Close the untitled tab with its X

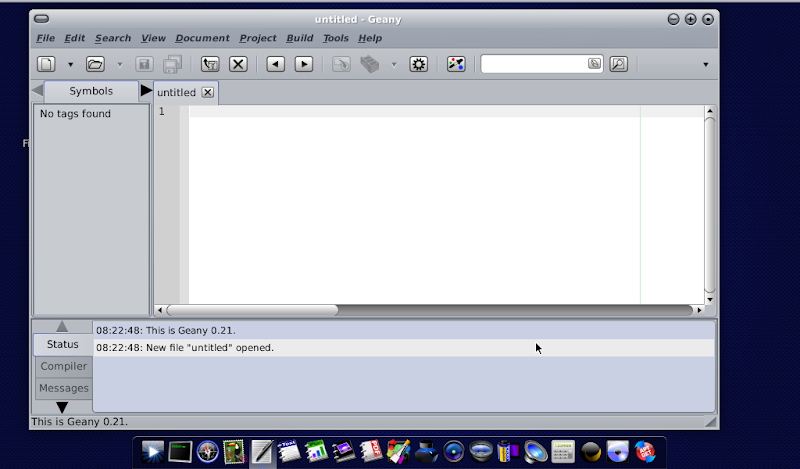(208, 92)
